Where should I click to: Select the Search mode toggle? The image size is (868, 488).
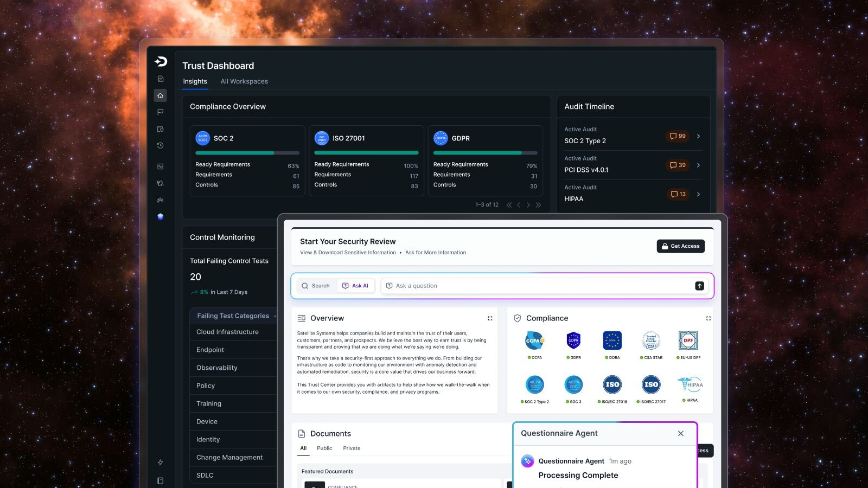316,286
